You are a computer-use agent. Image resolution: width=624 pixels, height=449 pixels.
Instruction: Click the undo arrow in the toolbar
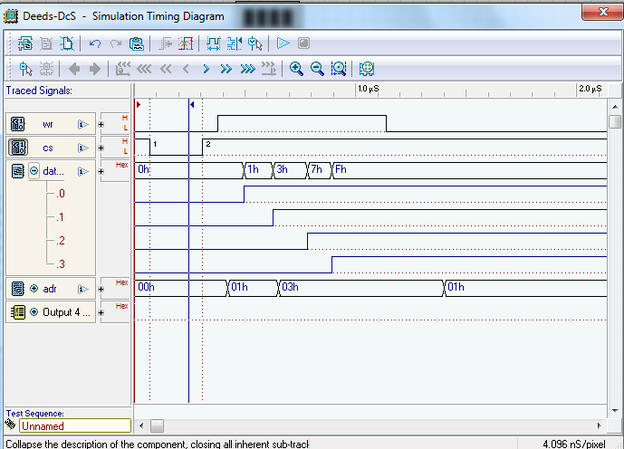point(95,44)
